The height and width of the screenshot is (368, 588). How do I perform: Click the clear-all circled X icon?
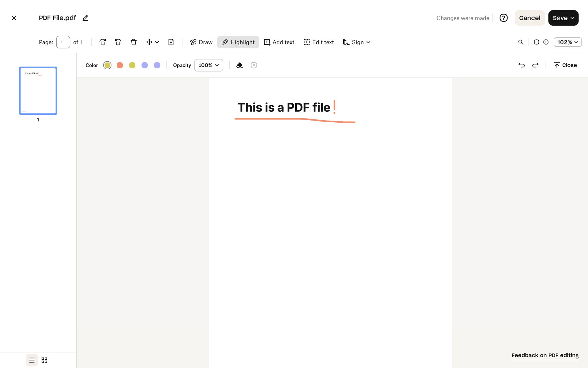click(x=254, y=65)
